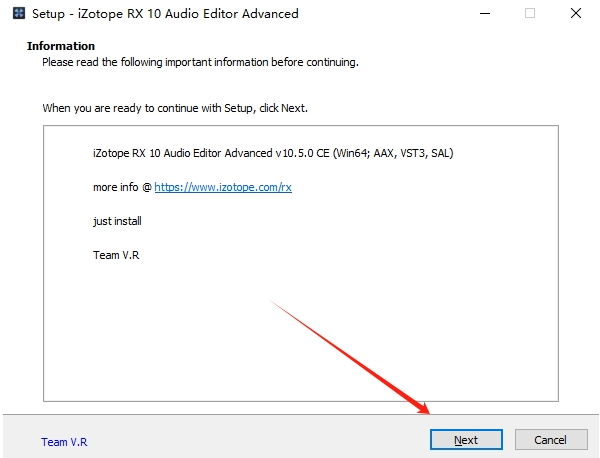Click the "Team V.R" line inside the info box

[x=115, y=255]
